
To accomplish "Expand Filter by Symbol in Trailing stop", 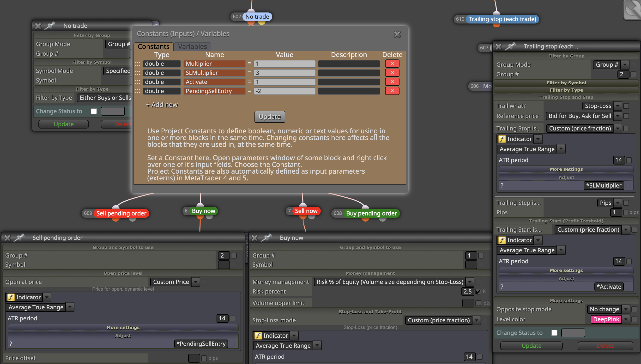I will pos(566,83).
